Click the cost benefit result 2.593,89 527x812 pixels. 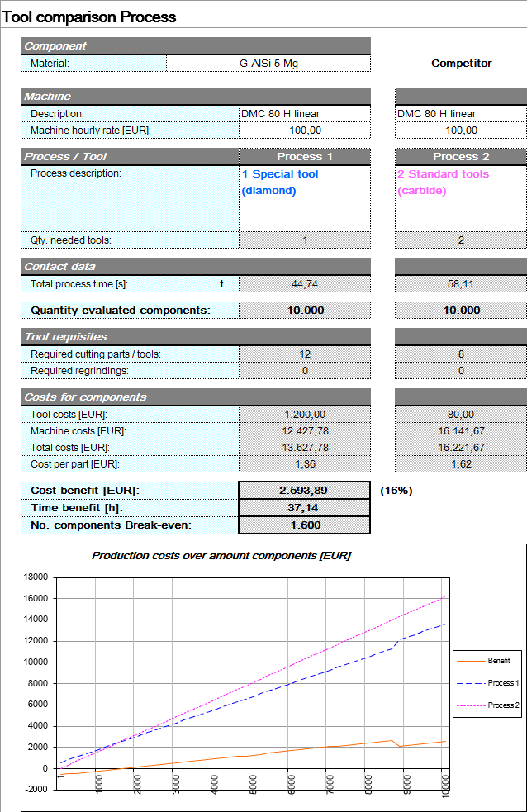coord(304,491)
